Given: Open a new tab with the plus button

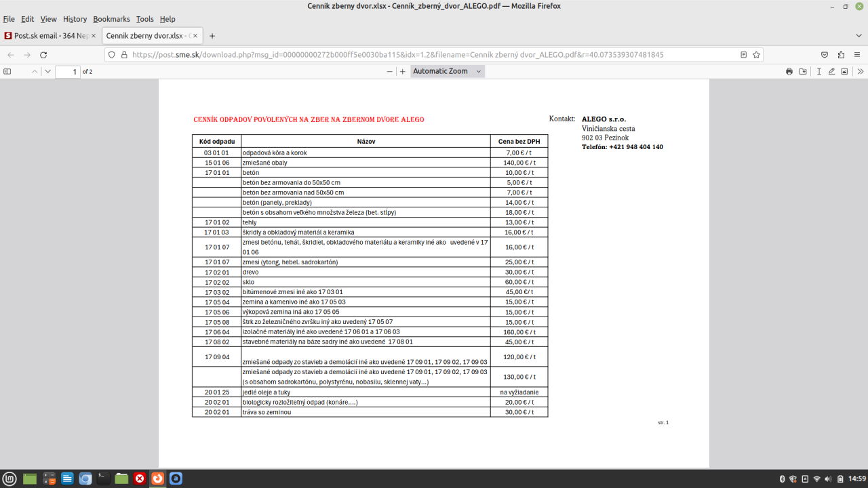Looking at the screenshot, I should [x=212, y=36].
